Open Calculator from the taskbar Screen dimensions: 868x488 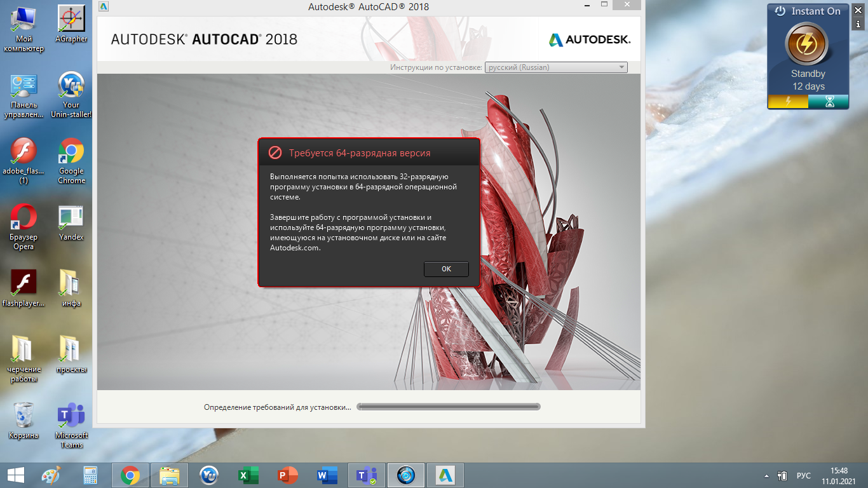click(x=90, y=475)
